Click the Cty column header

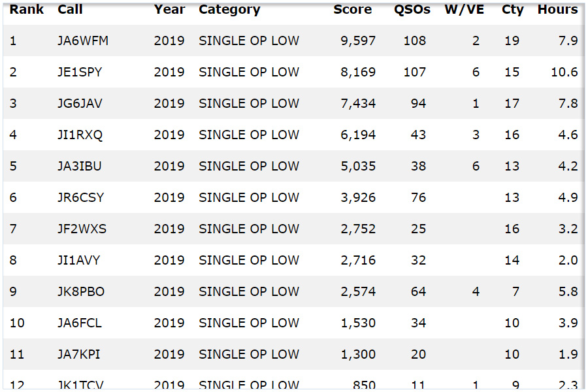coord(512,10)
